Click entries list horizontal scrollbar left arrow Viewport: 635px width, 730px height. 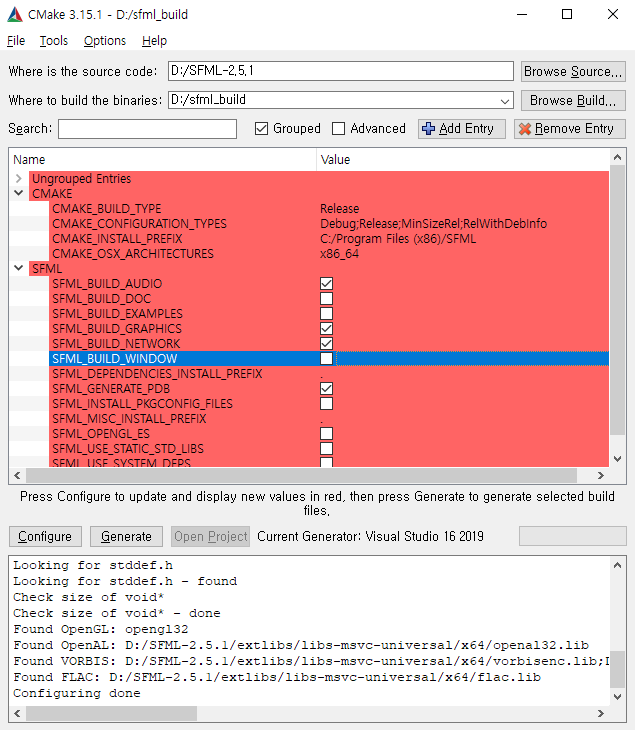pyautogui.click(x=17, y=475)
